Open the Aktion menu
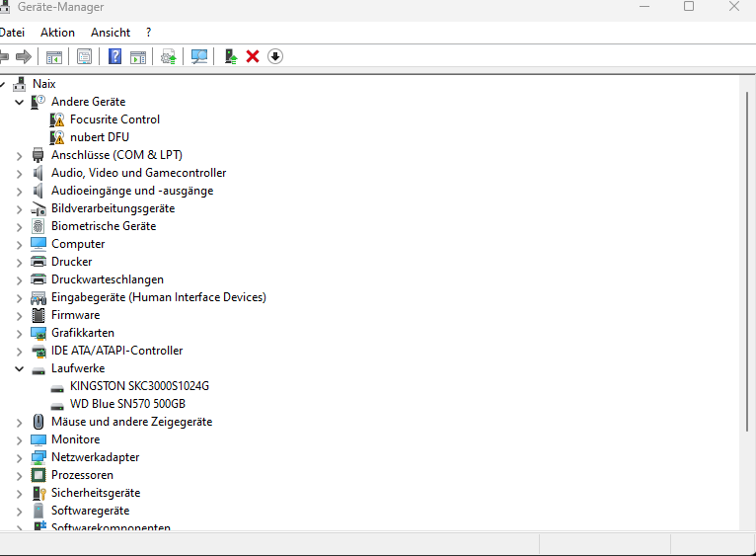The height and width of the screenshot is (556, 756). pos(57,33)
